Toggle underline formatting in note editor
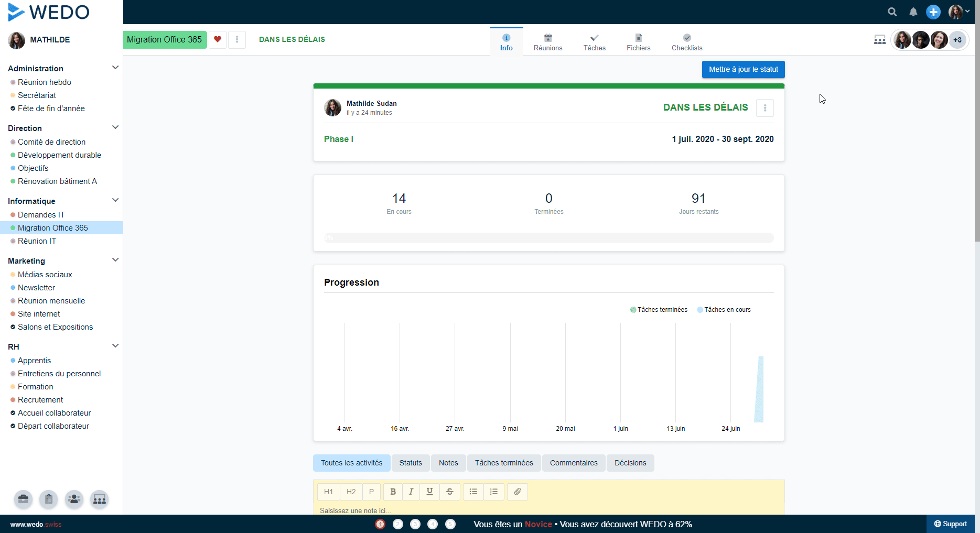This screenshot has height=533, width=980. click(429, 492)
